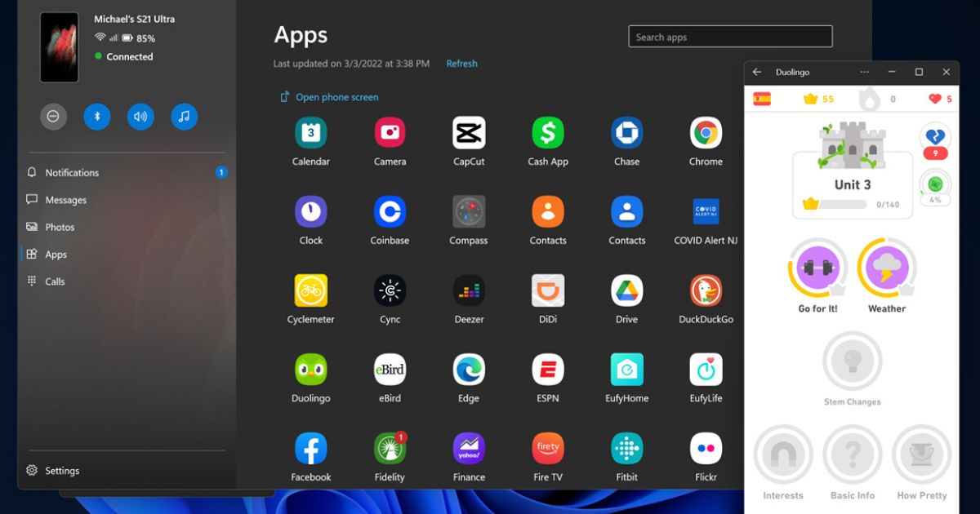Viewport: 980px width, 514px height.
Task: Tap the locked Interests lesson
Action: click(x=783, y=454)
